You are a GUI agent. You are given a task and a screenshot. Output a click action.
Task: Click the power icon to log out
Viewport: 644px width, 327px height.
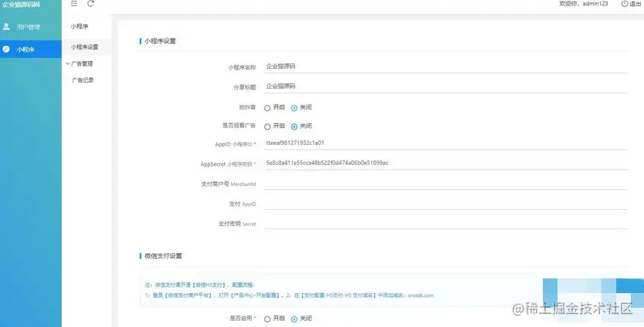624,4
